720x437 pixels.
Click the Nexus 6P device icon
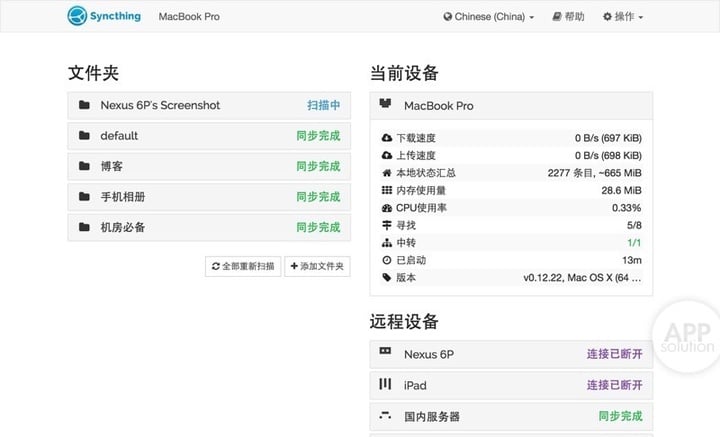[x=385, y=351]
